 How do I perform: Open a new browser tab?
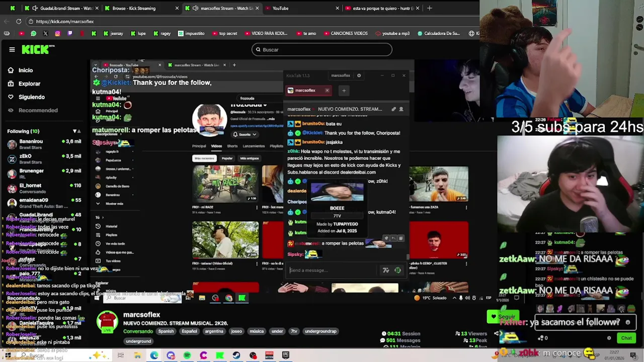429,8
